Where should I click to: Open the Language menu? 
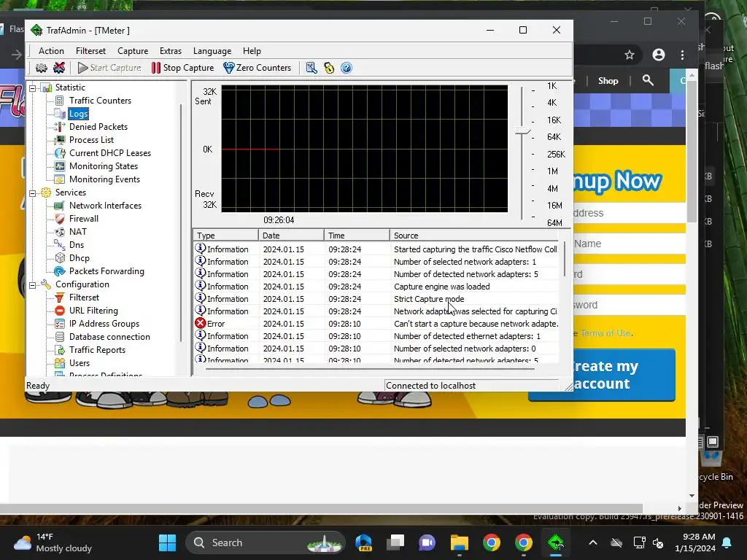[x=212, y=51]
